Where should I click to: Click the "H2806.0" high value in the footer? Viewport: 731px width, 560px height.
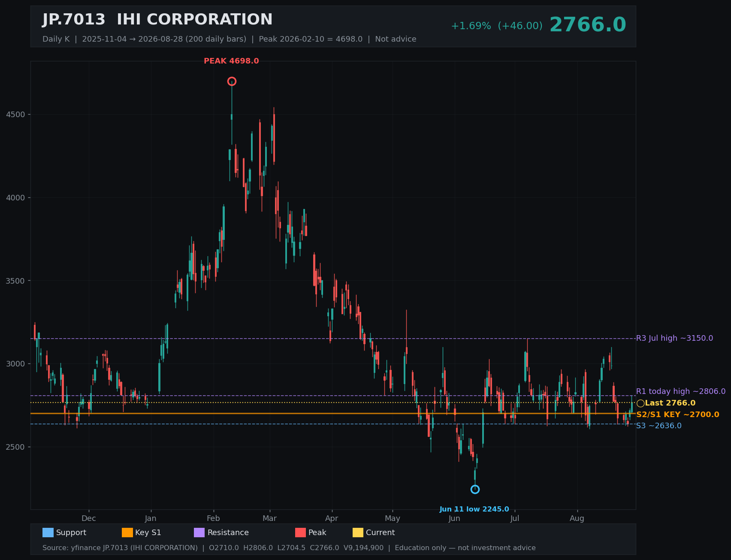point(258,548)
